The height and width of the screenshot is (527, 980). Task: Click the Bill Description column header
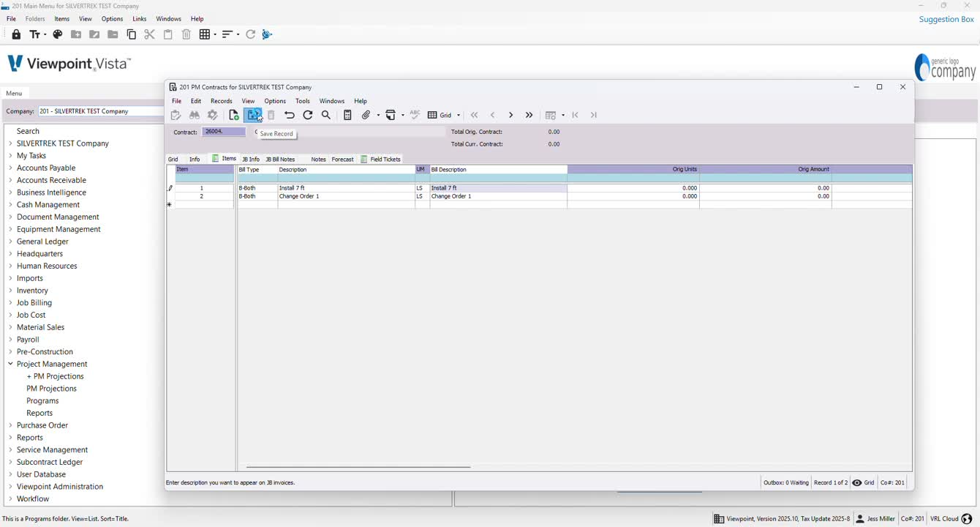click(x=498, y=170)
